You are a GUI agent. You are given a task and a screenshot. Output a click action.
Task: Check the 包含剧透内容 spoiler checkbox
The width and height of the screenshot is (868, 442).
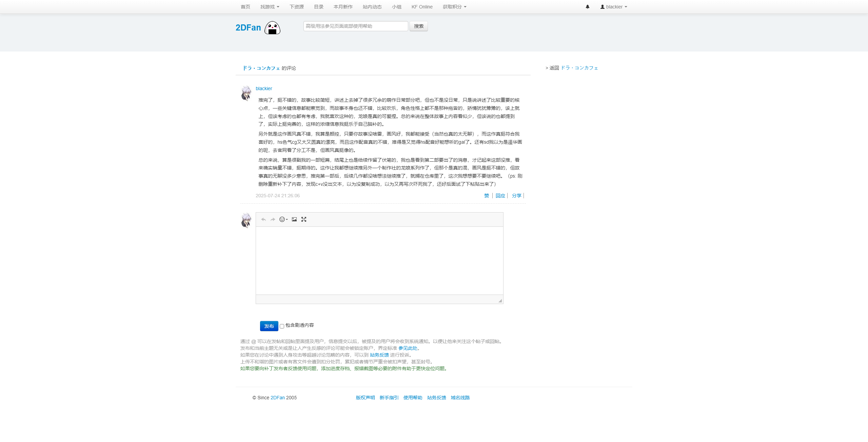tap(282, 326)
